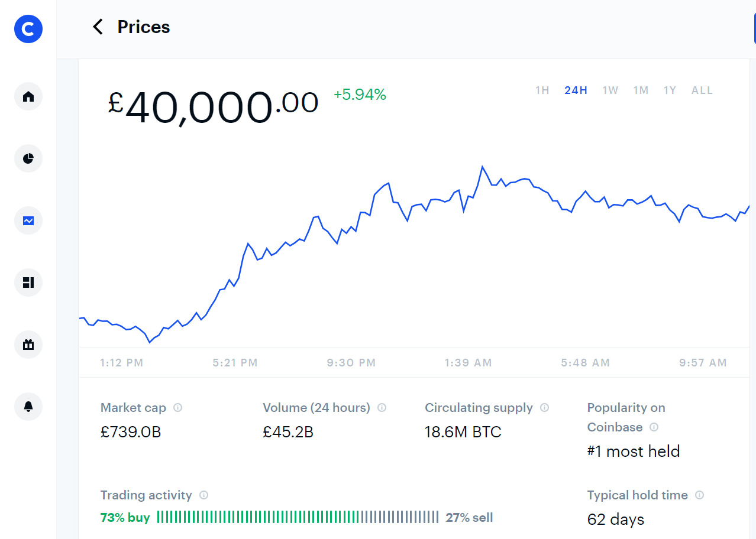Show the 1M price chart
The image size is (756, 539).
(641, 90)
